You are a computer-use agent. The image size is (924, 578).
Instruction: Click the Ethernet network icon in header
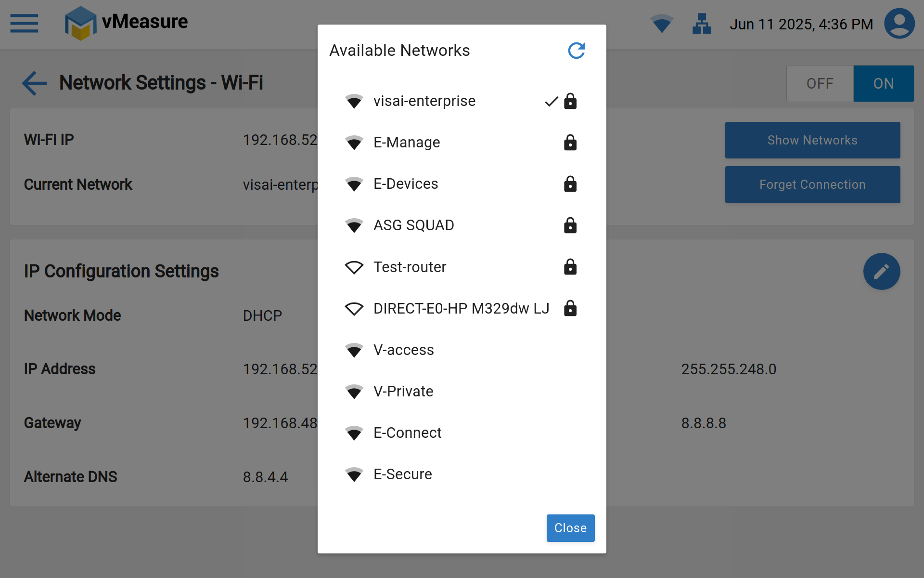coord(702,23)
